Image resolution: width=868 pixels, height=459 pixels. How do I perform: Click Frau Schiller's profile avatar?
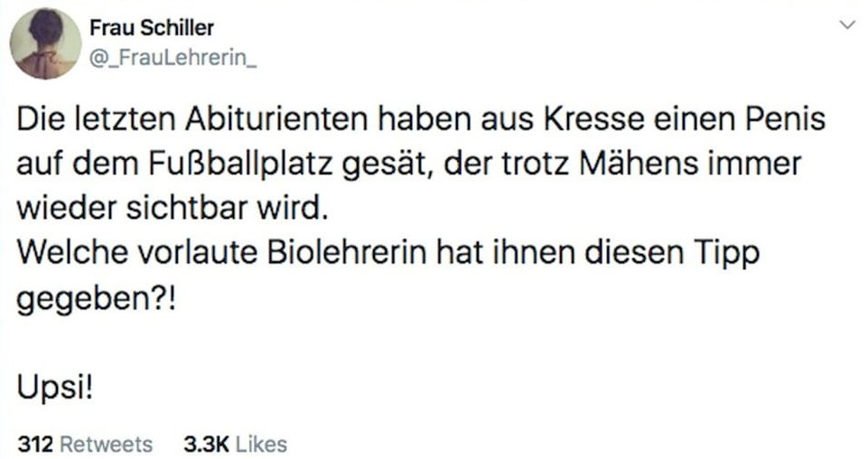[x=46, y=43]
